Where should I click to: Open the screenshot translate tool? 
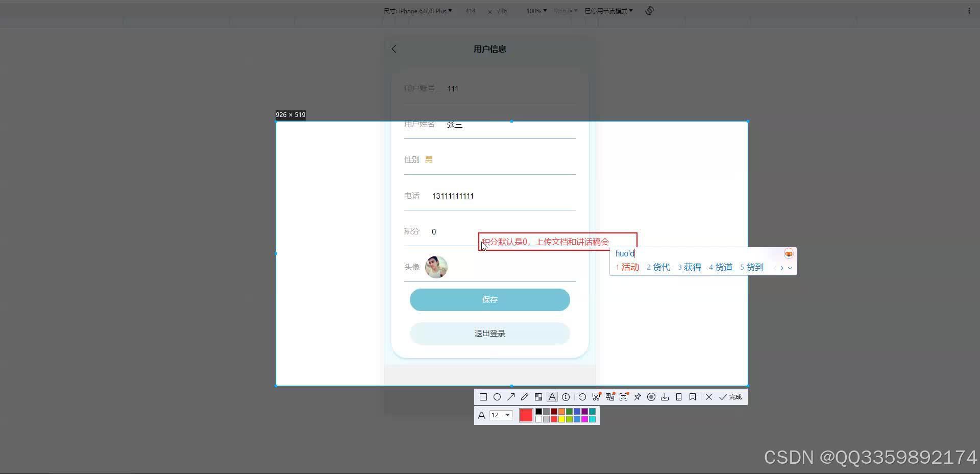point(610,397)
